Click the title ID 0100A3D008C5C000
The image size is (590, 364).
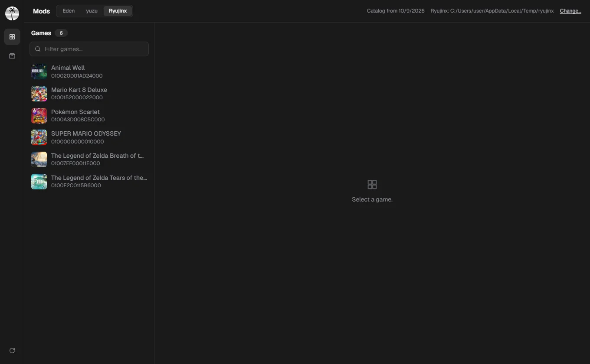point(78,120)
